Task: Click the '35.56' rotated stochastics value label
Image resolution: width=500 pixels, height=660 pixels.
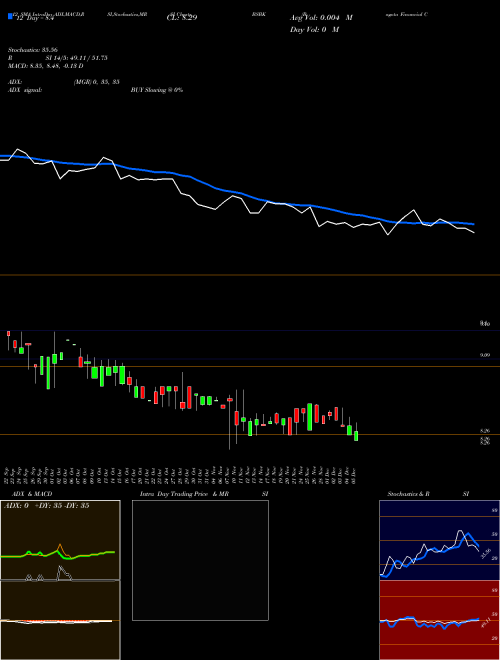Action: pos(486,552)
